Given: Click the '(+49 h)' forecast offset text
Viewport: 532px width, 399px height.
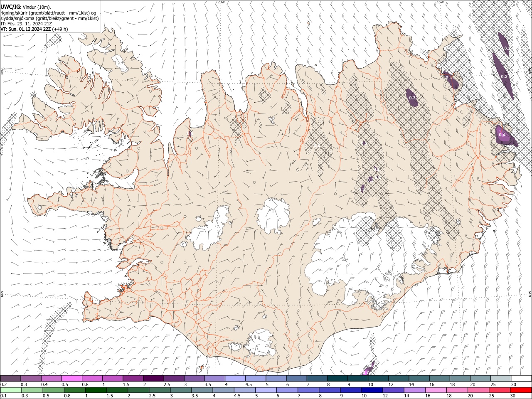Looking at the screenshot, I should 61,29.
